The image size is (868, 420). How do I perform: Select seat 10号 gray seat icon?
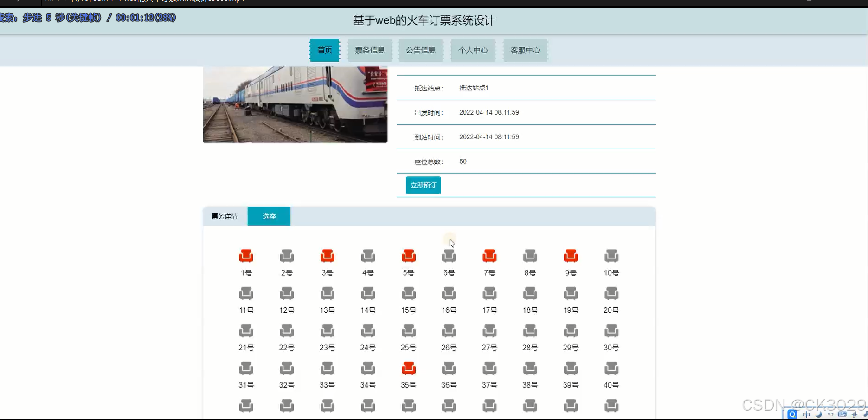[611, 256]
